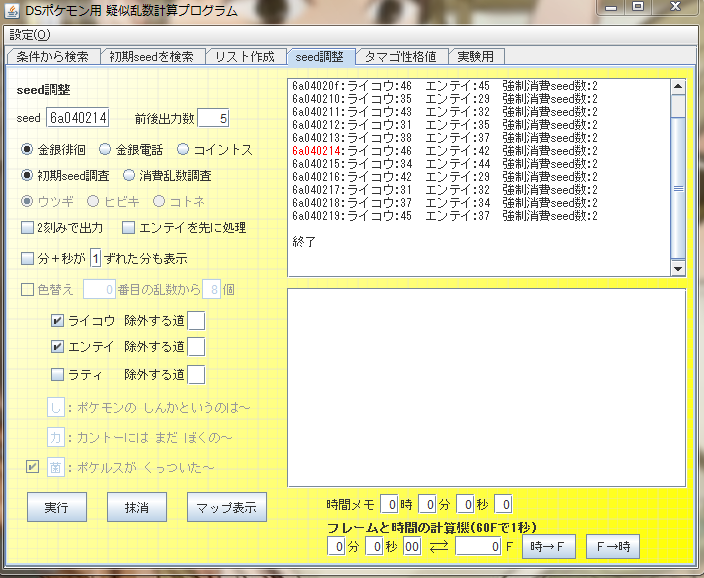Click the F→時 convert button
This screenshot has width=704, height=578.
613,547
